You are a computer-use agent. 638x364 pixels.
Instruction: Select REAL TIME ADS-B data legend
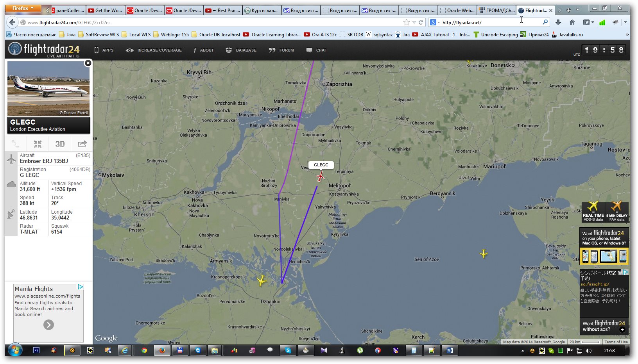593,212
